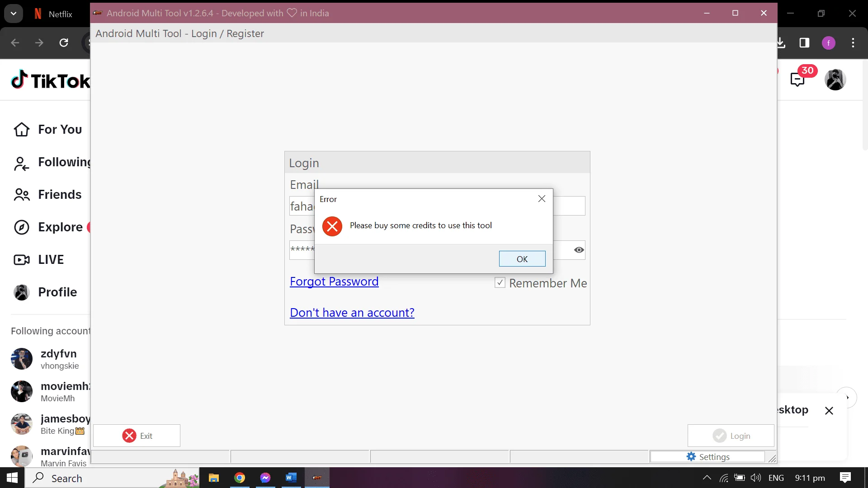Click the Password input field
868x488 pixels.
coord(437,250)
